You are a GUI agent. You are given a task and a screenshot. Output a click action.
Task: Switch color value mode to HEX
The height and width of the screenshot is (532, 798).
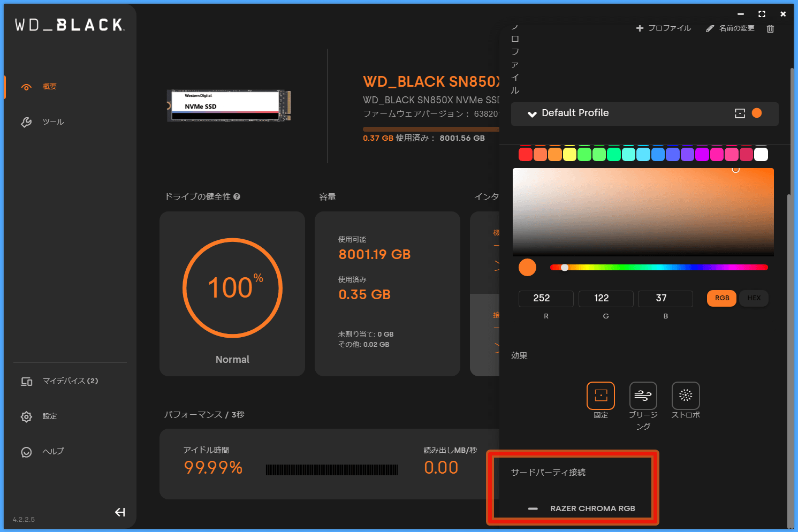click(754, 298)
